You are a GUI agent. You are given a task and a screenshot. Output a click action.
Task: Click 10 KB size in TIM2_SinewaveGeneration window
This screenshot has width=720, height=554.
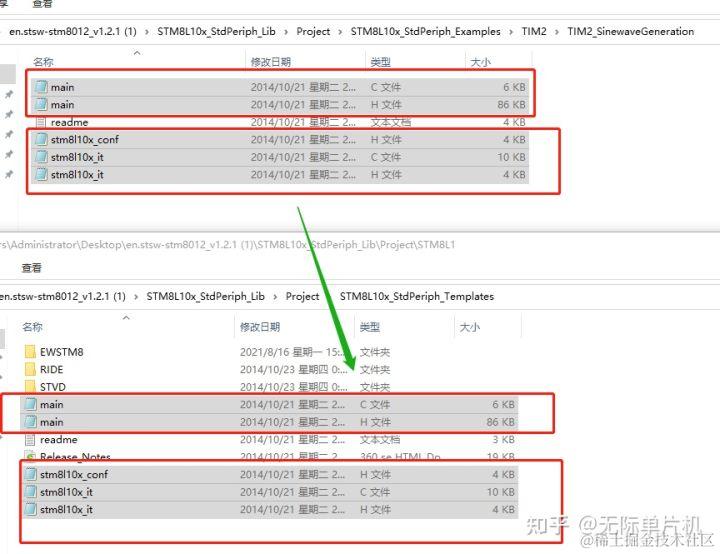coord(512,157)
